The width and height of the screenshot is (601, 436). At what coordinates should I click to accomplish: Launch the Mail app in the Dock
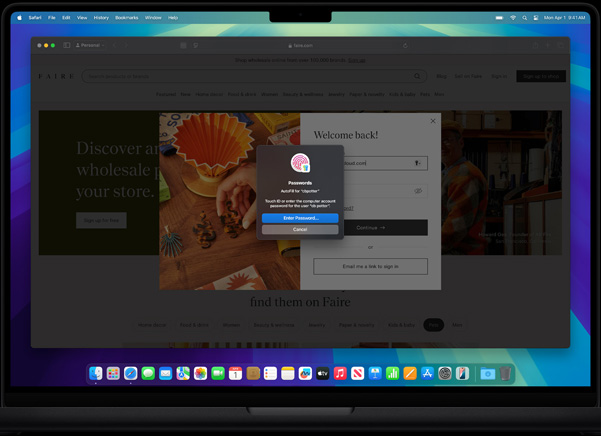166,373
